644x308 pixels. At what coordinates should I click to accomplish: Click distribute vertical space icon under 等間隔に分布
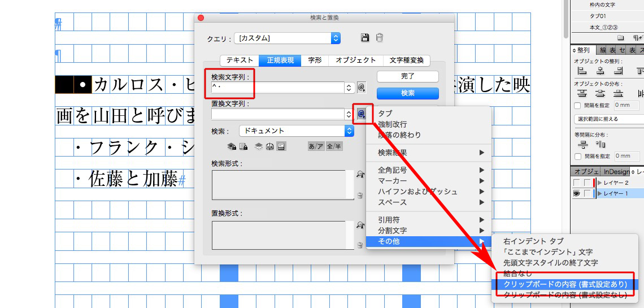(582, 144)
